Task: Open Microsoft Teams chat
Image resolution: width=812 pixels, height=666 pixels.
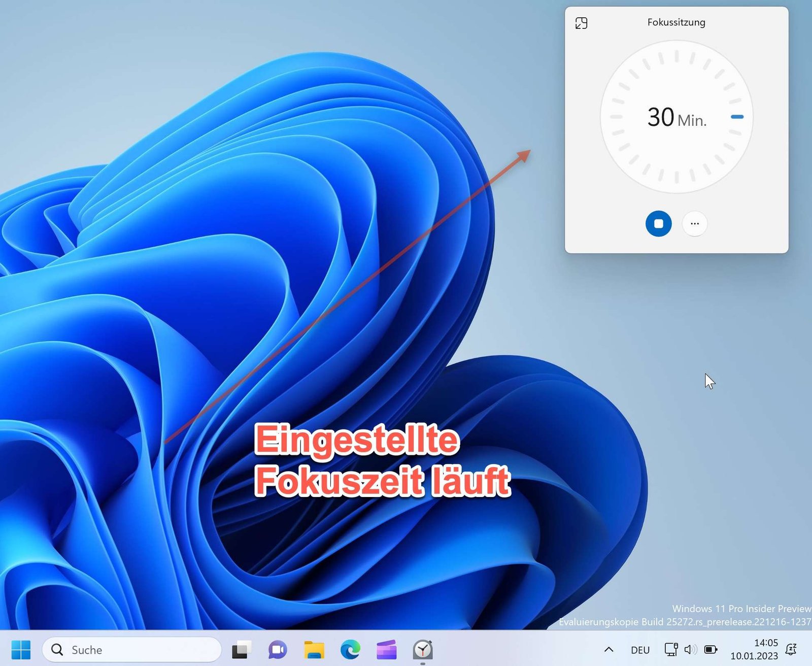Action: [276, 650]
